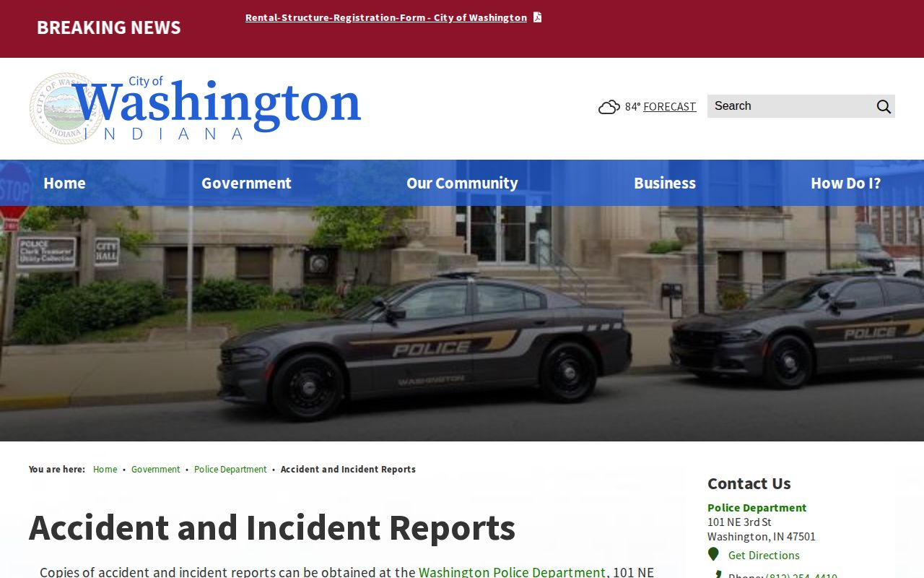Open the Our Community menu
The image size is (924, 578).
(462, 183)
